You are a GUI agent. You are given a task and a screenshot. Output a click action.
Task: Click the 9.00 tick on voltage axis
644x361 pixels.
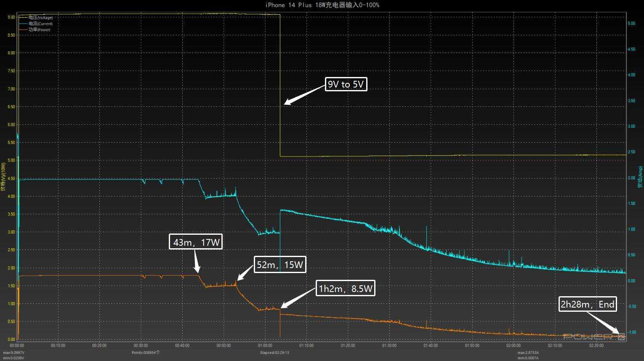pyautogui.click(x=11, y=17)
